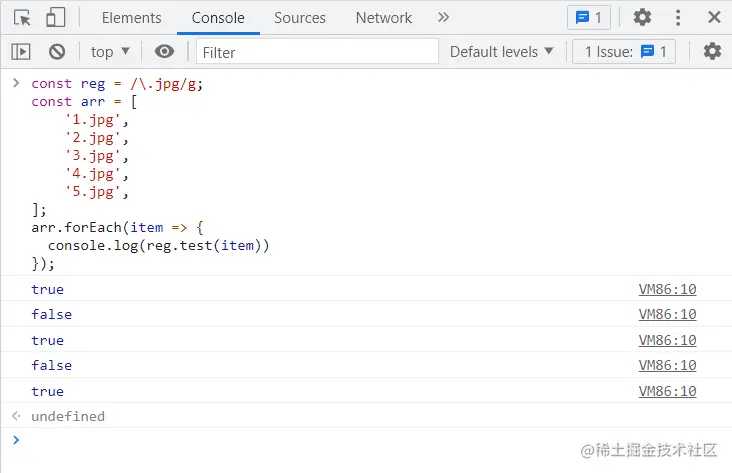Toggle the device toolbar icon
The width and height of the screenshot is (732, 473).
click(x=55, y=17)
